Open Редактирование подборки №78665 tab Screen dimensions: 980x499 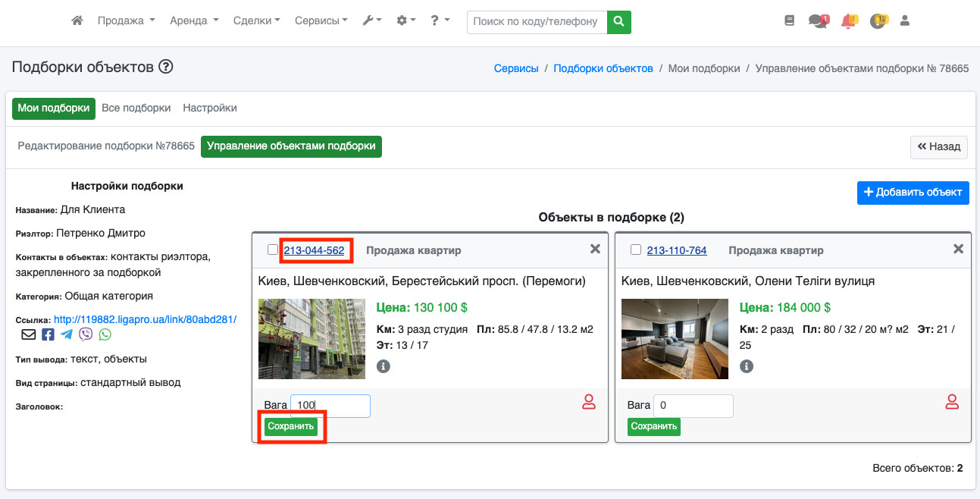106,146
